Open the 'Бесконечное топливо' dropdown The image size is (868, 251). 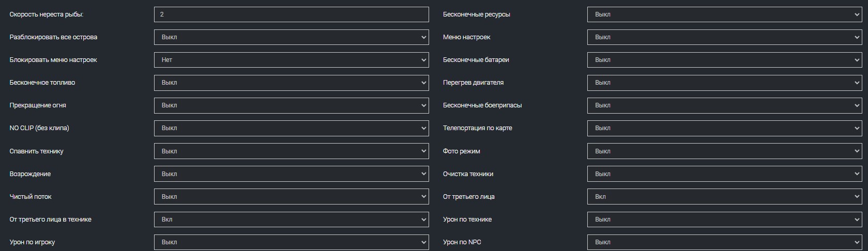[x=291, y=83]
